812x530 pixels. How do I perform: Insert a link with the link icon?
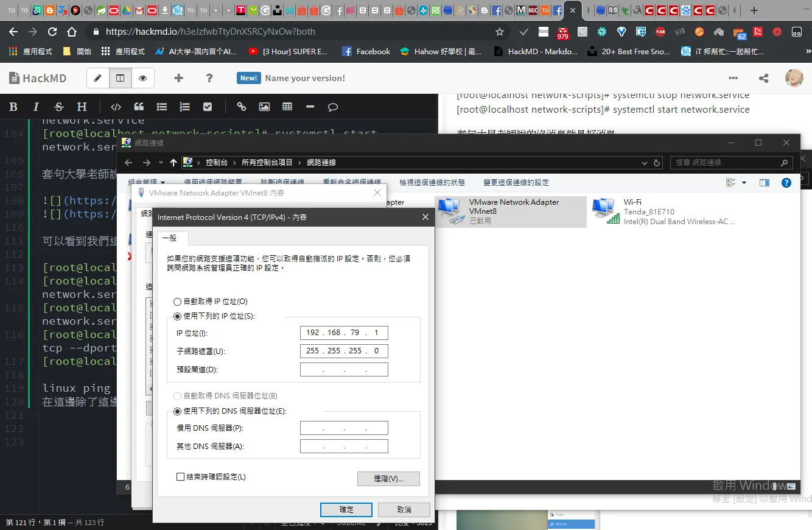click(242, 107)
